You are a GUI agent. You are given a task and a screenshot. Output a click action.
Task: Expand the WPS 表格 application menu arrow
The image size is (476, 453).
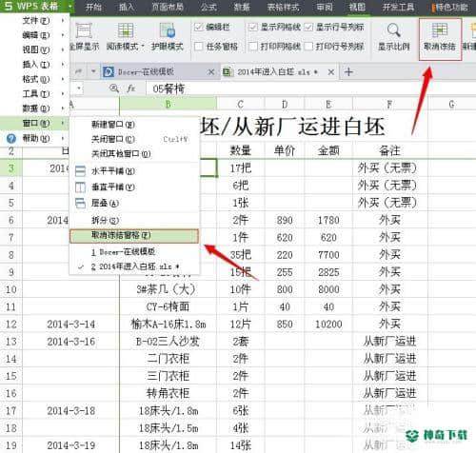[x=70, y=6]
